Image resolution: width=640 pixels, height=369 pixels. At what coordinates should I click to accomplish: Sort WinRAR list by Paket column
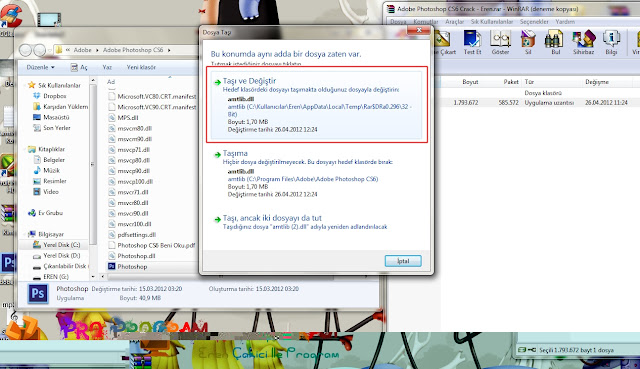tap(511, 82)
